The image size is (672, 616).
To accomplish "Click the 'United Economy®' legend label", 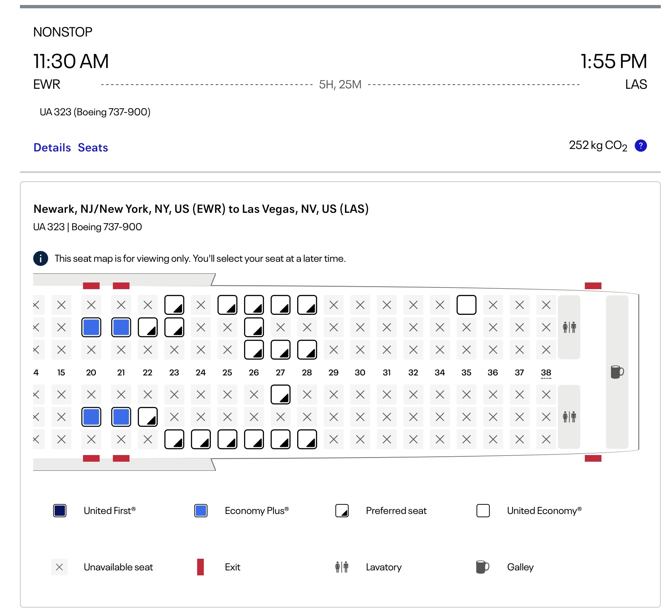I will 544,511.
